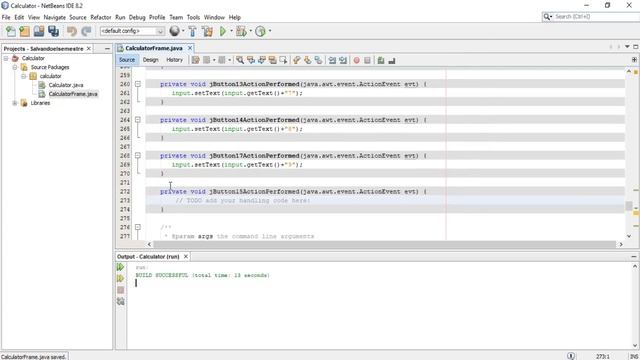The height and width of the screenshot is (360, 640).
Task: Click the Debug Project toolbar icon
Action: click(241, 31)
